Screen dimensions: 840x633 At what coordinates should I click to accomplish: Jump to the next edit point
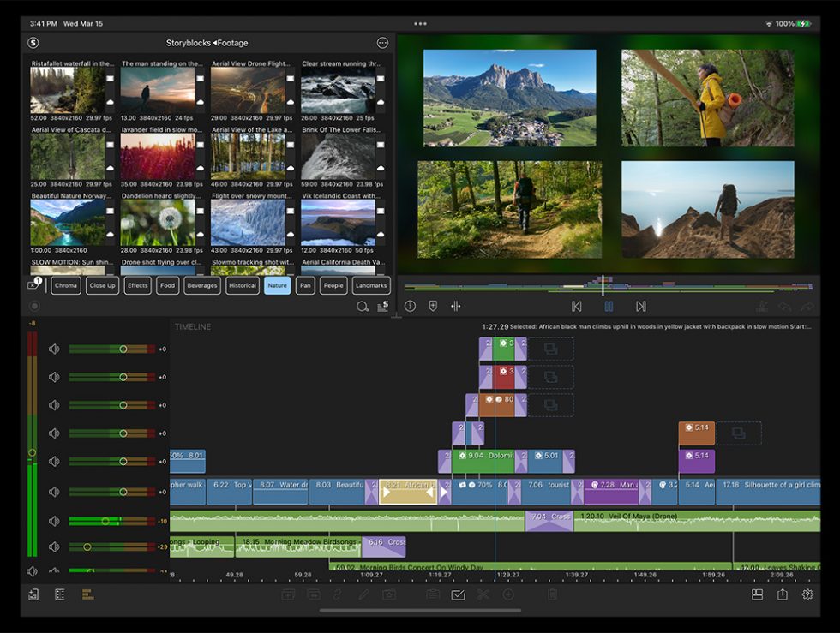pos(641,306)
